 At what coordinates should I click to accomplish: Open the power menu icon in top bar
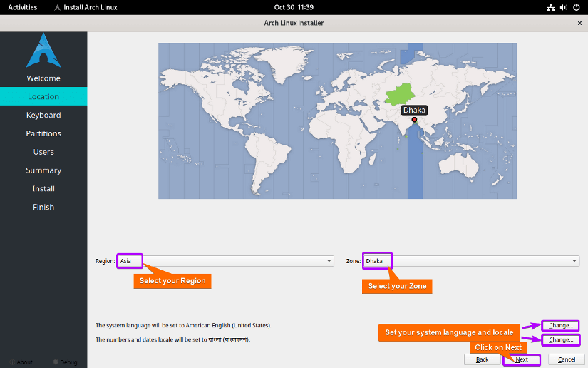(x=577, y=7)
